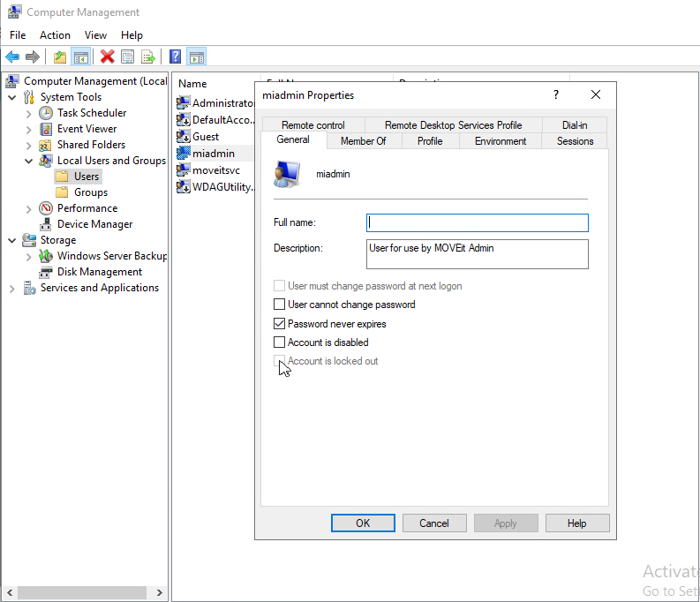Expand Services and Applications node
This screenshot has height=602, width=700.
pos(11,288)
